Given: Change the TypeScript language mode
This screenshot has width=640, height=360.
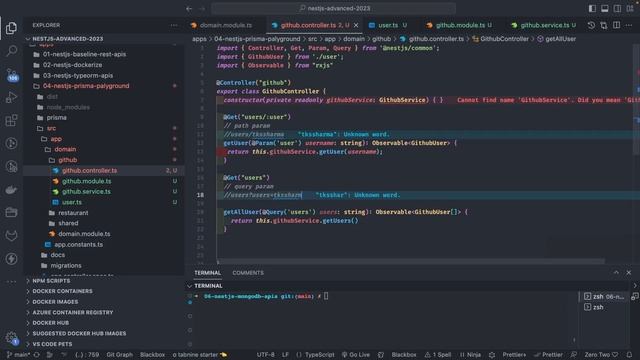Looking at the screenshot, I should [320, 355].
